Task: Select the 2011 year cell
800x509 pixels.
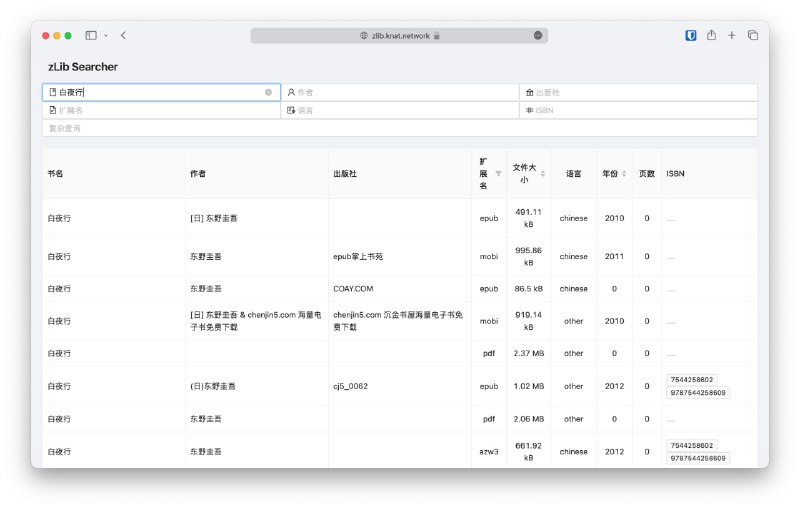Action: click(x=614, y=257)
